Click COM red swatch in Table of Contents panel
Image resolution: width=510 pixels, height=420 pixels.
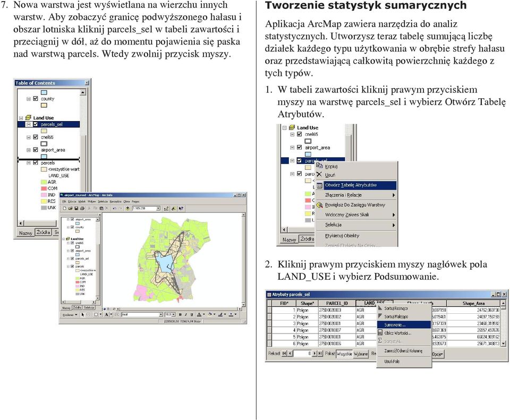[44, 188]
